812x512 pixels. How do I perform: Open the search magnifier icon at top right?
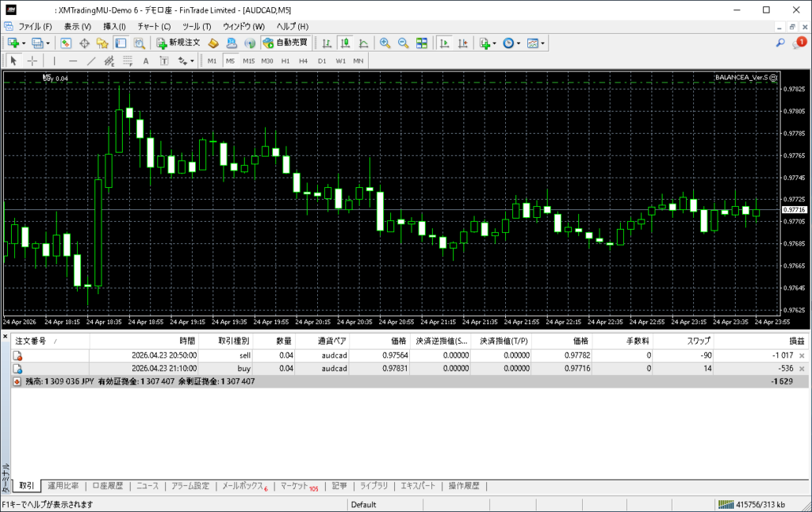780,43
